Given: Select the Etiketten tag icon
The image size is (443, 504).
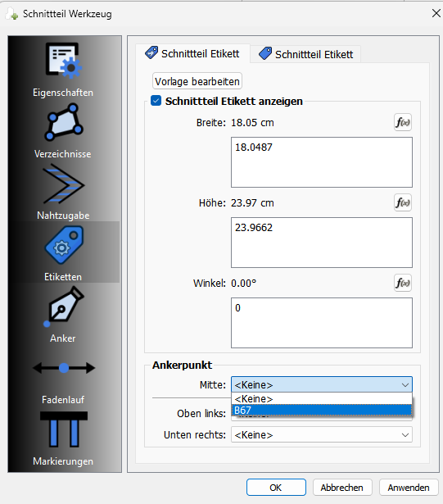Looking at the screenshot, I should pyautogui.click(x=64, y=245).
